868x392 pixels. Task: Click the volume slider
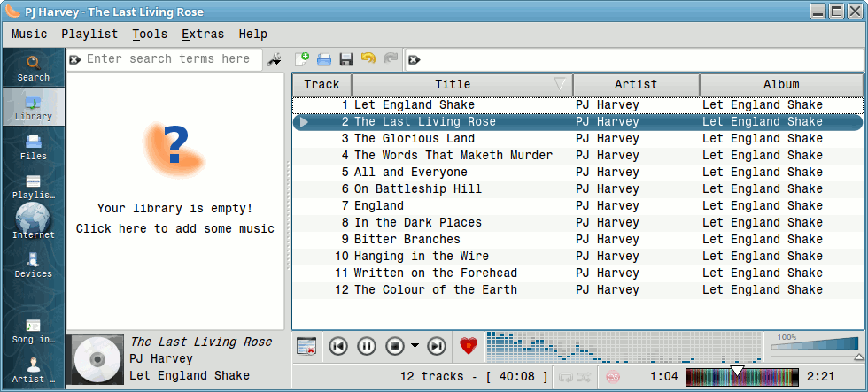815,347
